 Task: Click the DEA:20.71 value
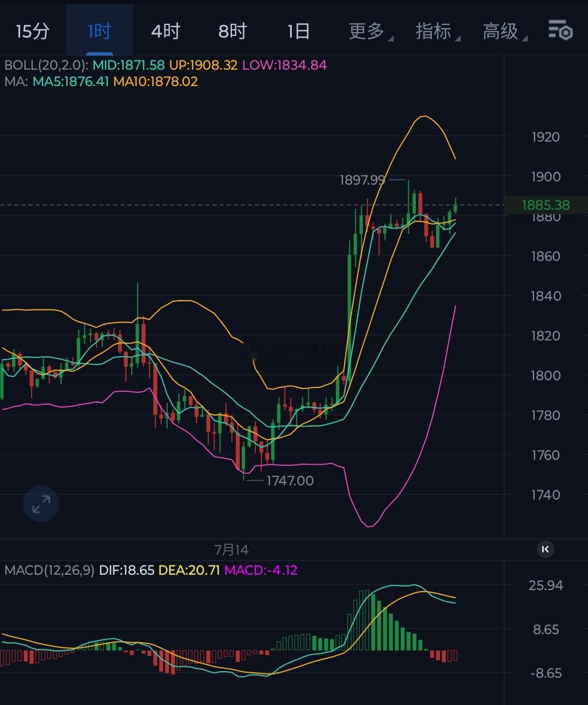(x=189, y=570)
